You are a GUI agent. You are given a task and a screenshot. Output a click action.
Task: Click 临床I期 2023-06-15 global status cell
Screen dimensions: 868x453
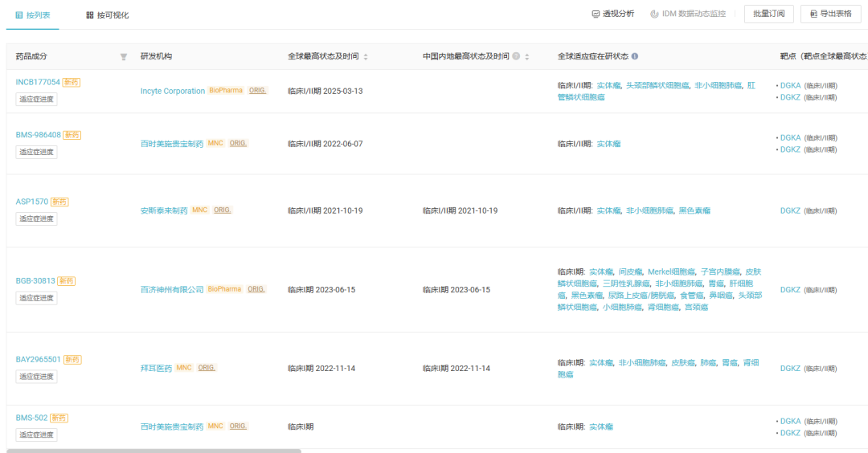point(321,290)
